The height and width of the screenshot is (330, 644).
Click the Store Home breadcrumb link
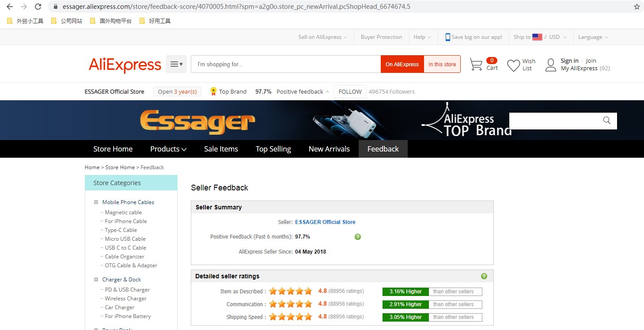click(x=120, y=167)
